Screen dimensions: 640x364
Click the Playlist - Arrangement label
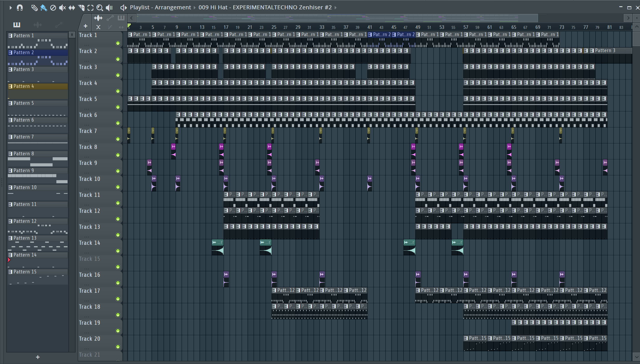(160, 8)
